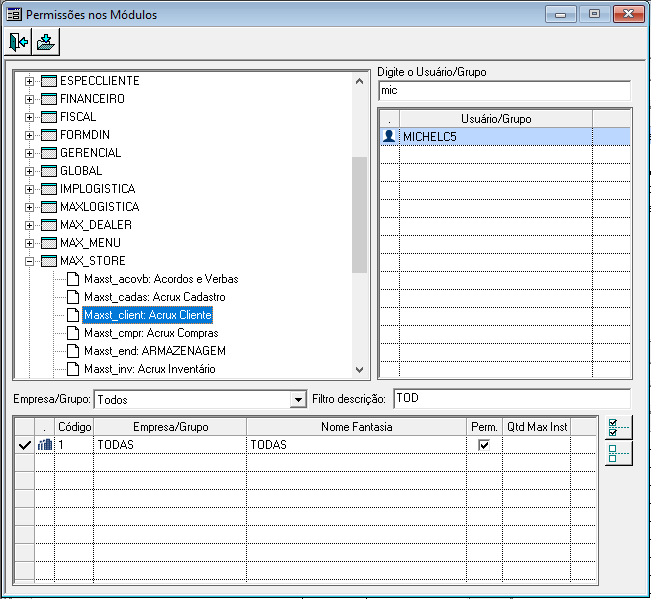
Task: Click the FISCAL module folder icon
Action: pos(49,117)
